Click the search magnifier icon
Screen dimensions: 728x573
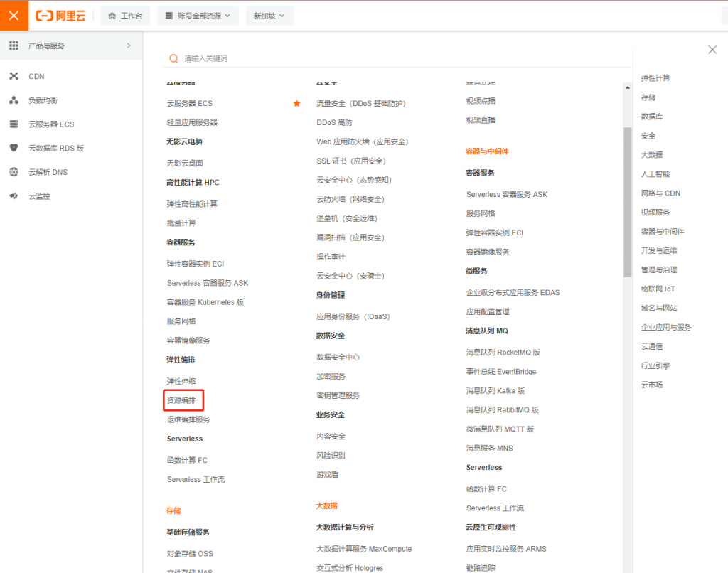click(173, 58)
